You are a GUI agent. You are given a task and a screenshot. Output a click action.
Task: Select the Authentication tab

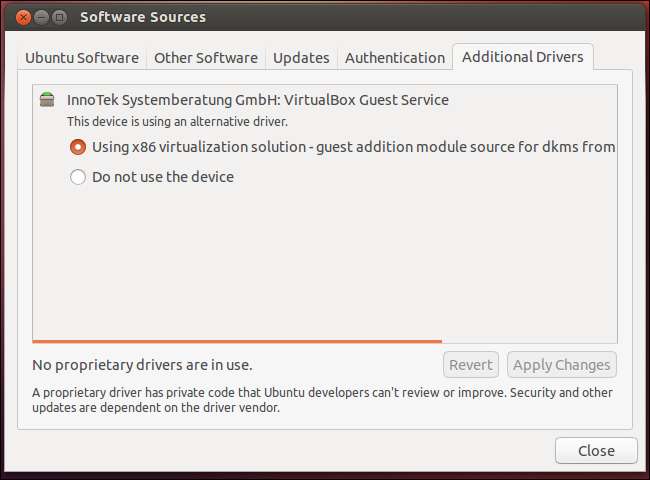[x=395, y=58]
